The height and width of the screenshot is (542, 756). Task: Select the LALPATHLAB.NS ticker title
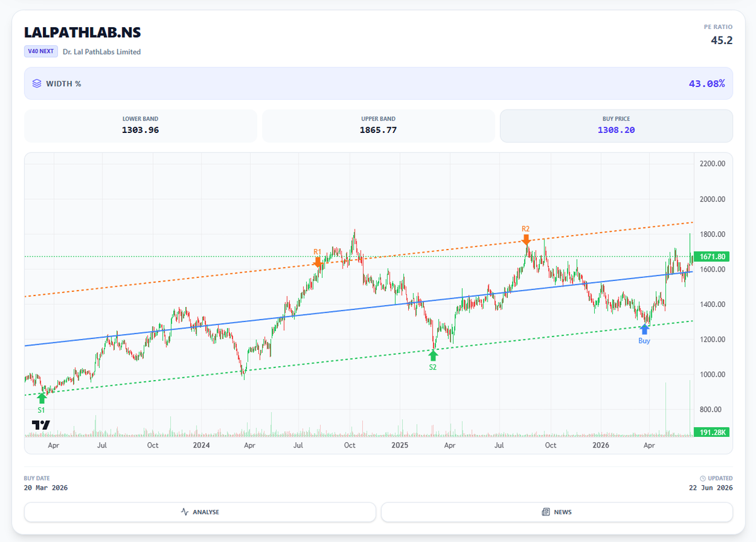coord(83,32)
